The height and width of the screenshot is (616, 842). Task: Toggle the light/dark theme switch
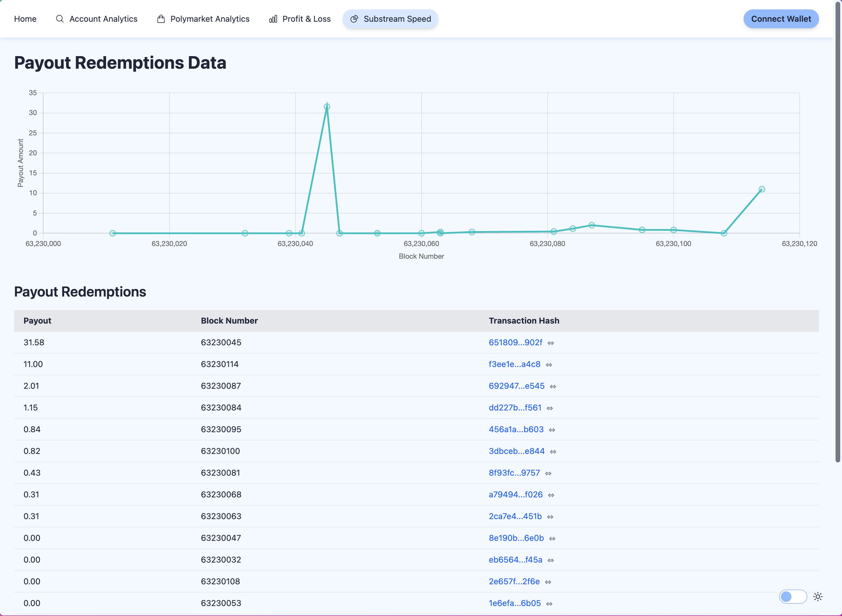793,597
